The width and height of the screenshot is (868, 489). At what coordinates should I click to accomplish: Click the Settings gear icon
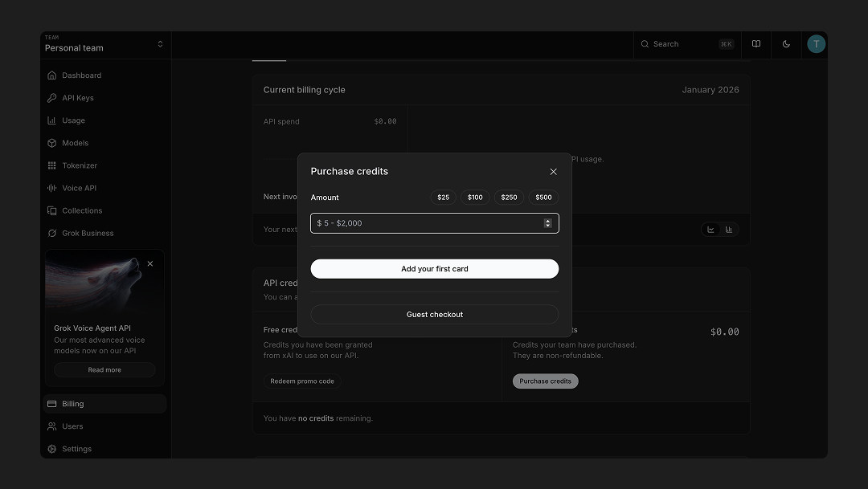[52, 449]
